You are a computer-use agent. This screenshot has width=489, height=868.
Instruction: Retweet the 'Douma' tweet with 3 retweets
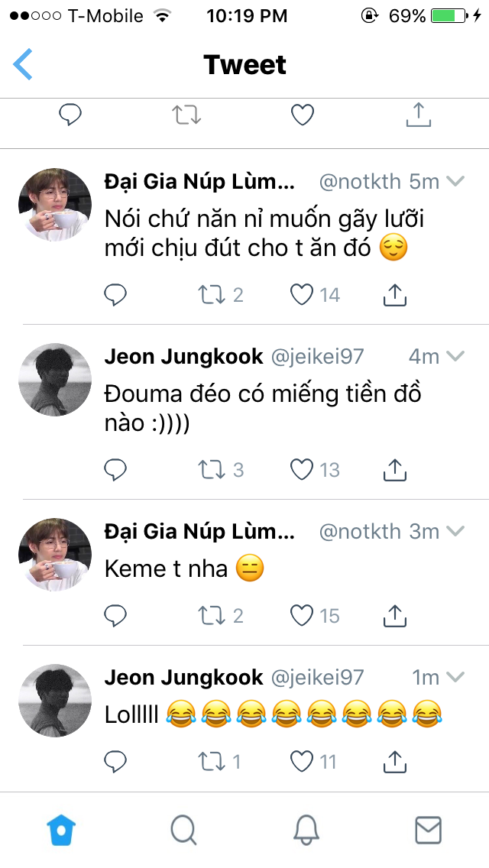pyautogui.click(x=209, y=469)
